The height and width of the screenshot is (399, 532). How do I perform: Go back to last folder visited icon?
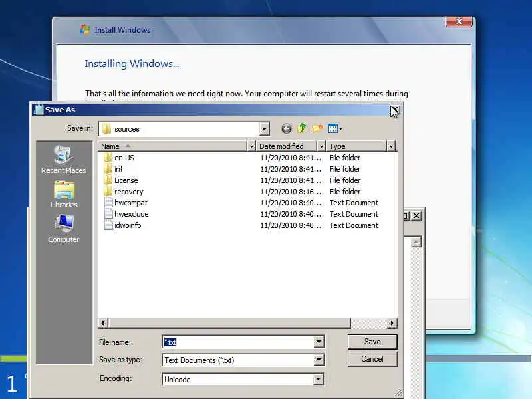[287, 128]
